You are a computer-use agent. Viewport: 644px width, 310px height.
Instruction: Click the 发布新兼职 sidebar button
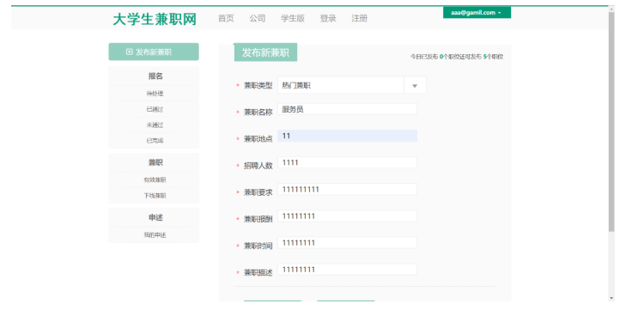[154, 52]
